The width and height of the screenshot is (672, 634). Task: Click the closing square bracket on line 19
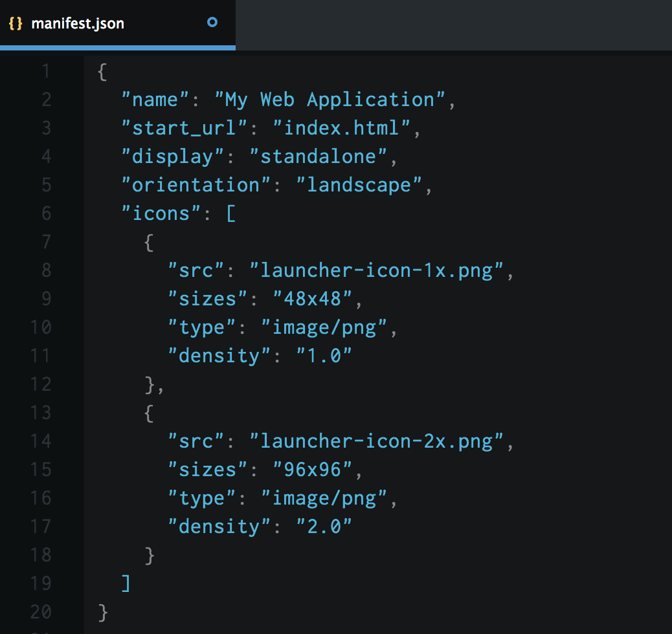point(125,584)
